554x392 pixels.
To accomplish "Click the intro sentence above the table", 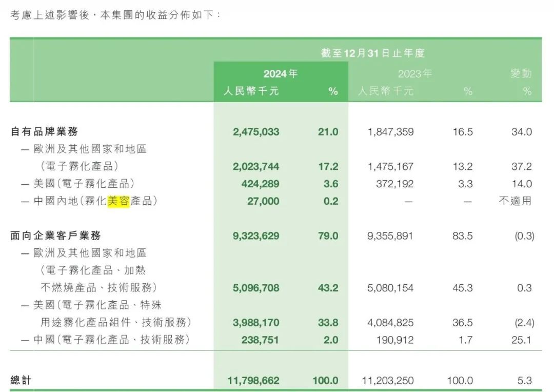I will [x=116, y=15].
